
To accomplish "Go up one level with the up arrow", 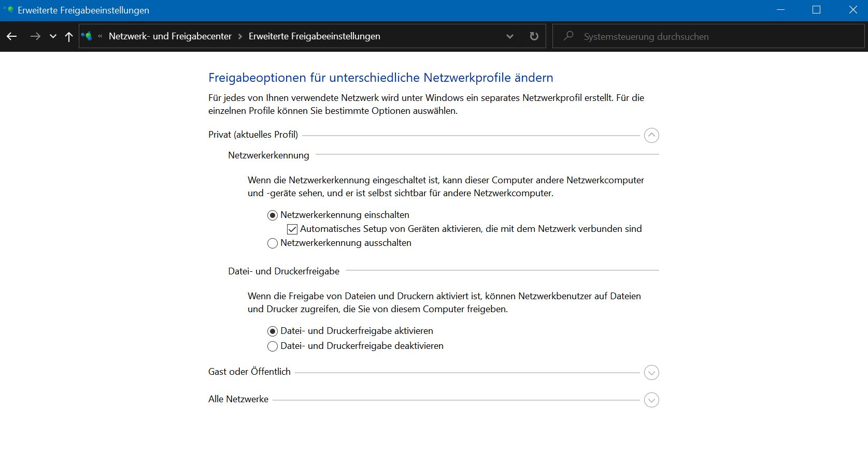I will pyautogui.click(x=69, y=36).
